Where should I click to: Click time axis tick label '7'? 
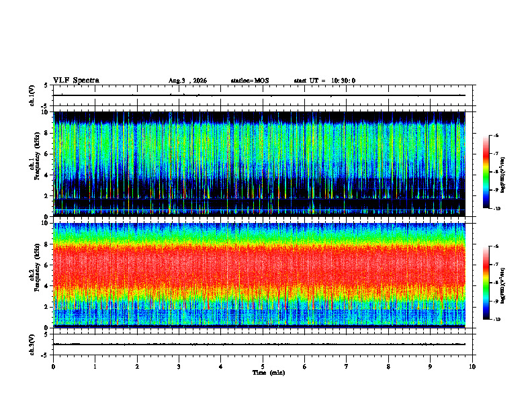(347, 367)
